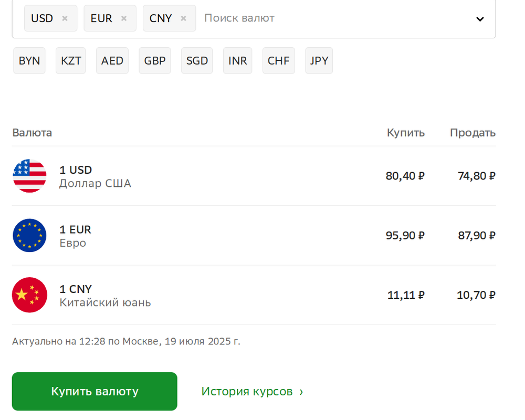Remove the CNY currency chip
Image resolution: width=525 pixels, height=420 pixels.
183,18
